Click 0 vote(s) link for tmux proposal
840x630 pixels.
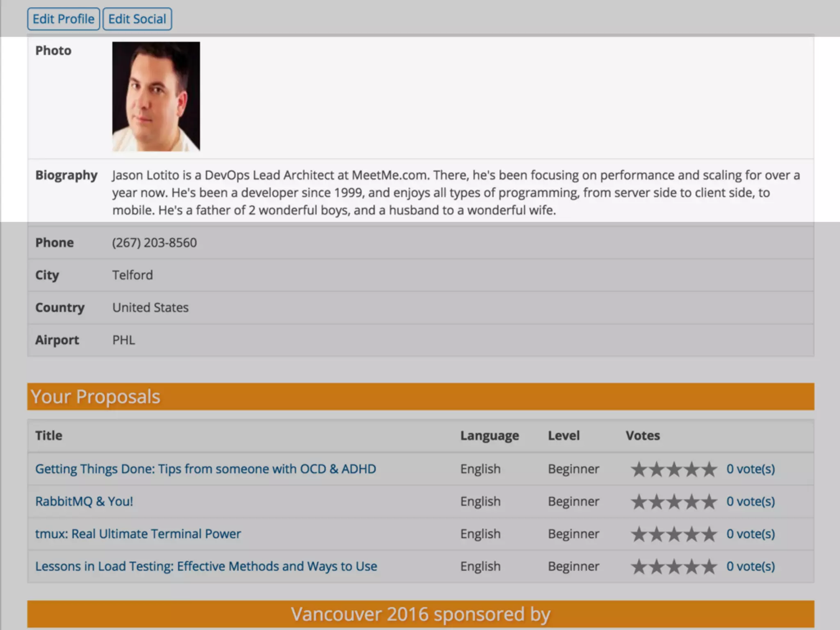[751, 534]
